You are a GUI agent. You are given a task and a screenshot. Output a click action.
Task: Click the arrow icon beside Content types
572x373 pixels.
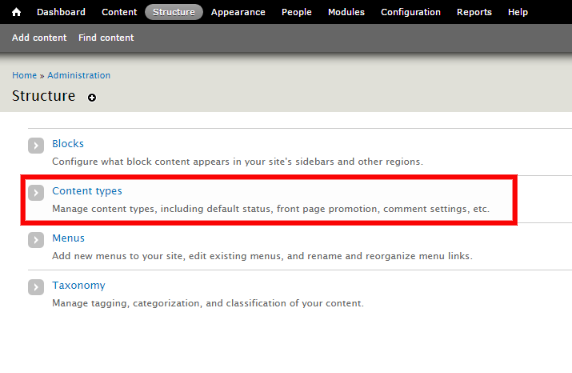point(36,193)
